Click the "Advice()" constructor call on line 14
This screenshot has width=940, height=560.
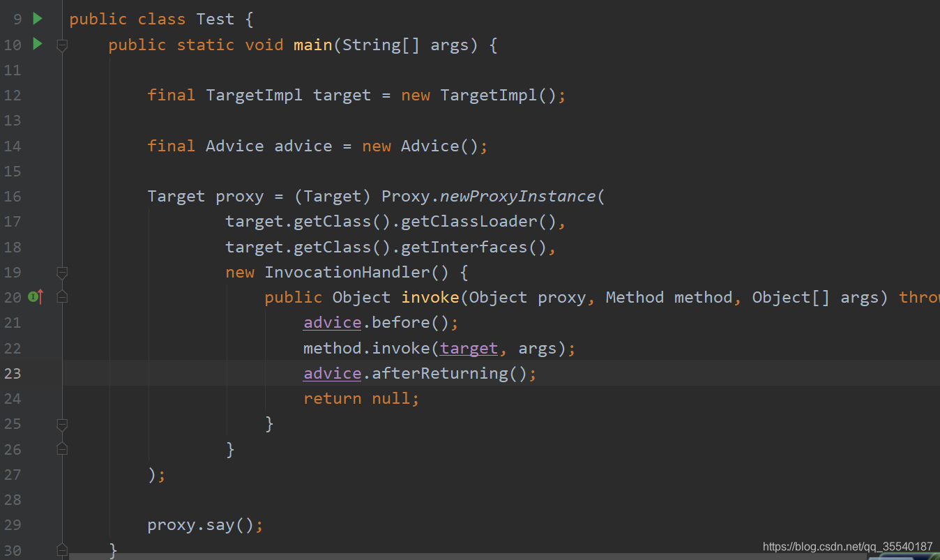(439, 146)
